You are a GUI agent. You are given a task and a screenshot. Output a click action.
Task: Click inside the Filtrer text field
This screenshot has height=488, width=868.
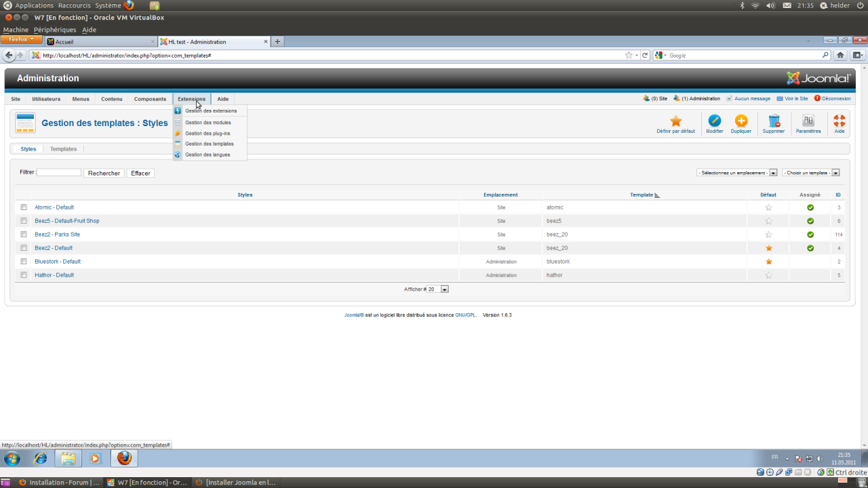click(59, 173)
